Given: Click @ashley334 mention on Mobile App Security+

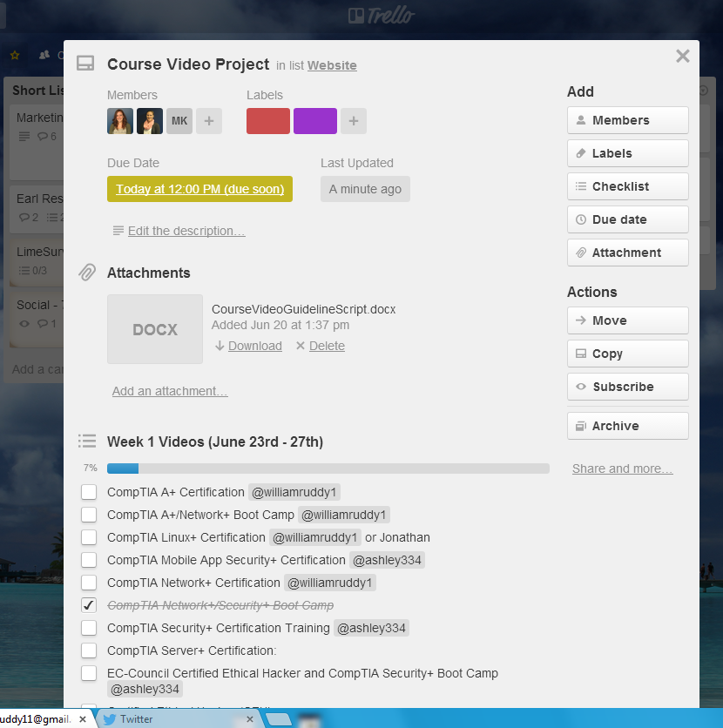Looking at the screenshot, I should click(387, 560).
